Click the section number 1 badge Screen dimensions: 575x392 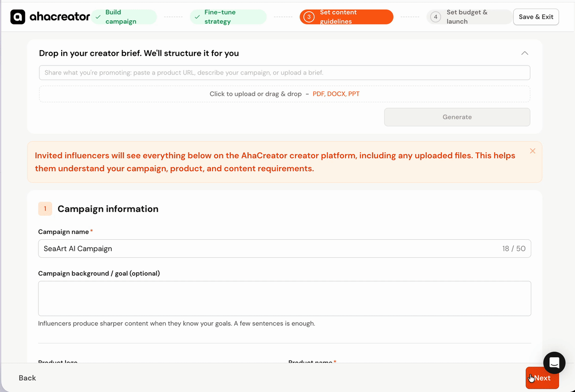tap(45, 209)
